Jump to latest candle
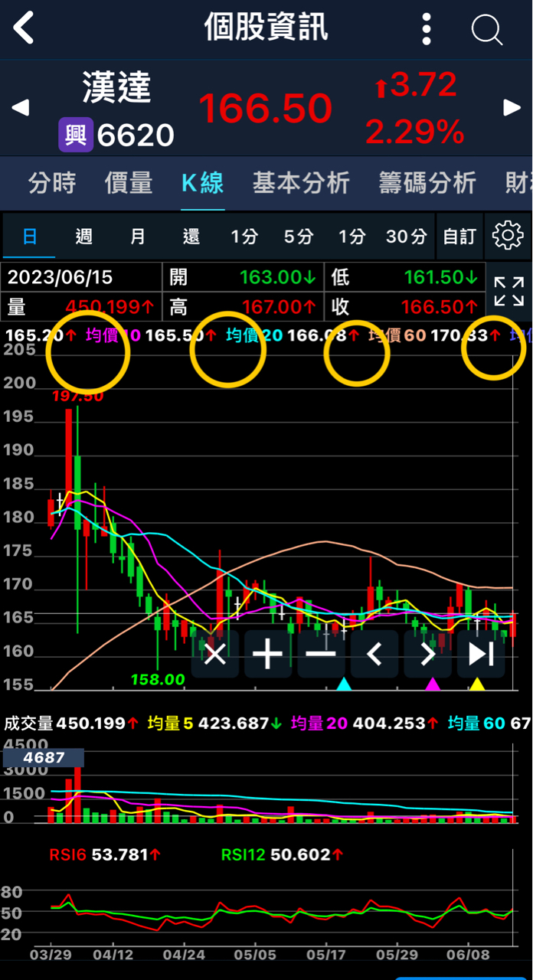The height and width of the screenshot is (980, 533). coord(481,654)
